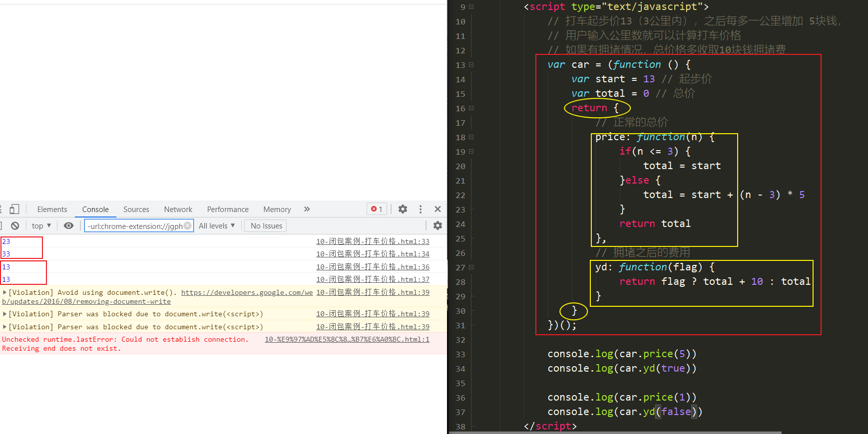This screenshot has height=434, width=868.
Task: Close the DevTools panel
Action: 437,209
